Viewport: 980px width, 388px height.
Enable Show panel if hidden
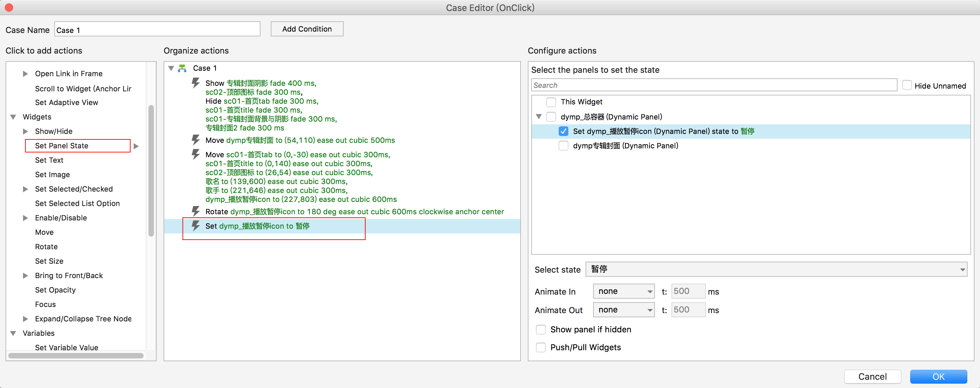point(541,330)
